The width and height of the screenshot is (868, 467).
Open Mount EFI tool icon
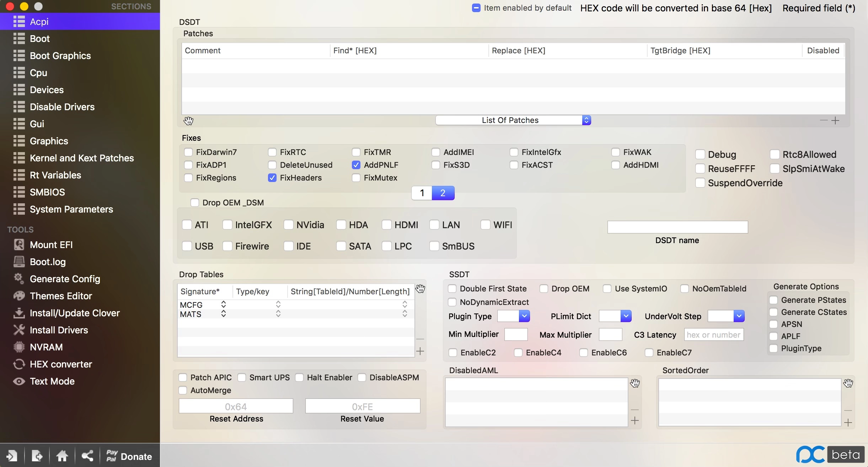(x=19, y=245)
